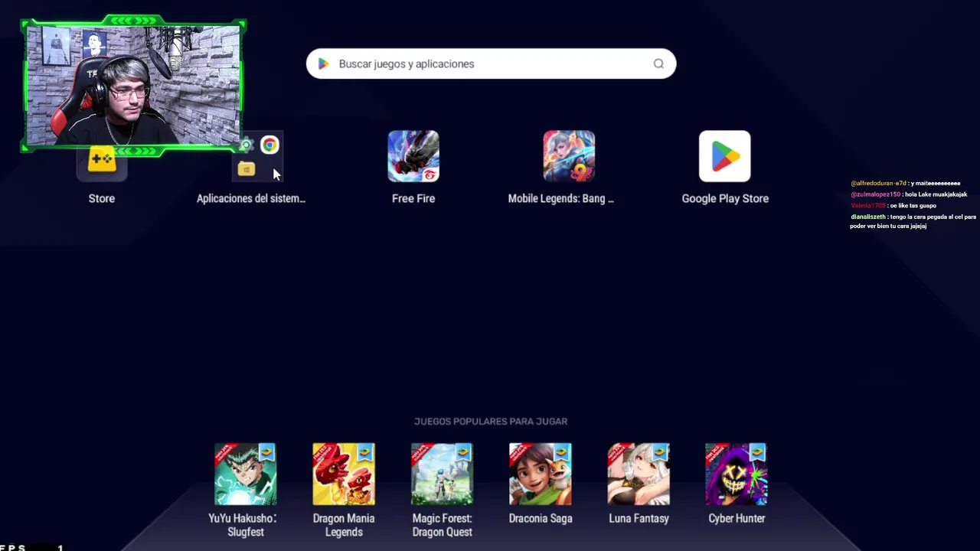Launch Mobile Legends: Bang Bang icon
The height and width of the screenshot is (551, 980).
coord(569,156)
